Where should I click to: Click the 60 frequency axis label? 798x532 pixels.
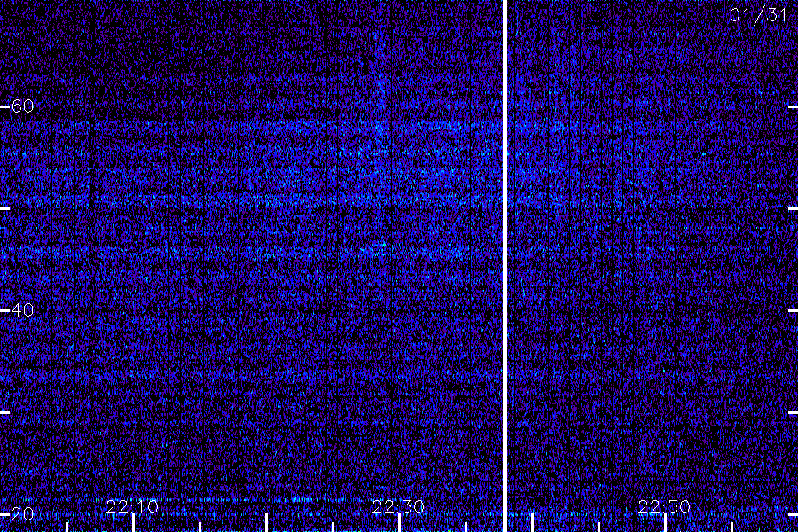click(22, 106)
